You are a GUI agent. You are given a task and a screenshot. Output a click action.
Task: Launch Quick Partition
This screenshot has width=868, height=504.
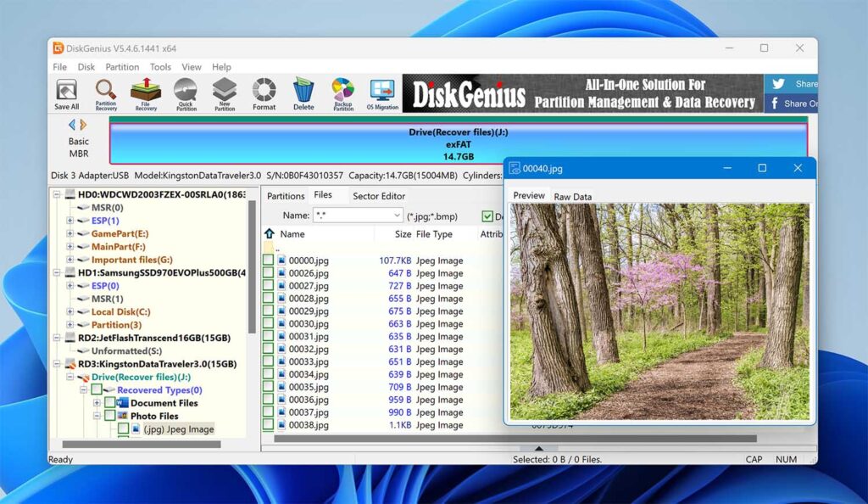click(186, 92)
